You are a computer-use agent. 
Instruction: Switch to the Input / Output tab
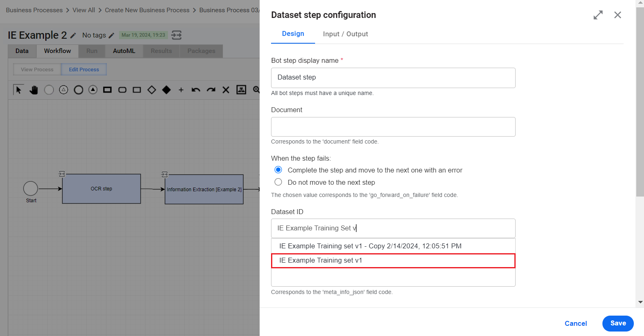point(346,34)
